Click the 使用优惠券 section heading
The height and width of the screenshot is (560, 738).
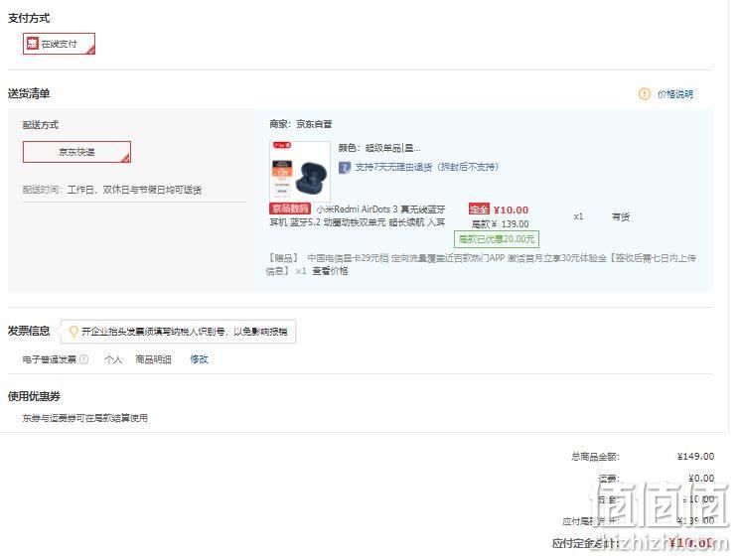[x=34, y=397]
